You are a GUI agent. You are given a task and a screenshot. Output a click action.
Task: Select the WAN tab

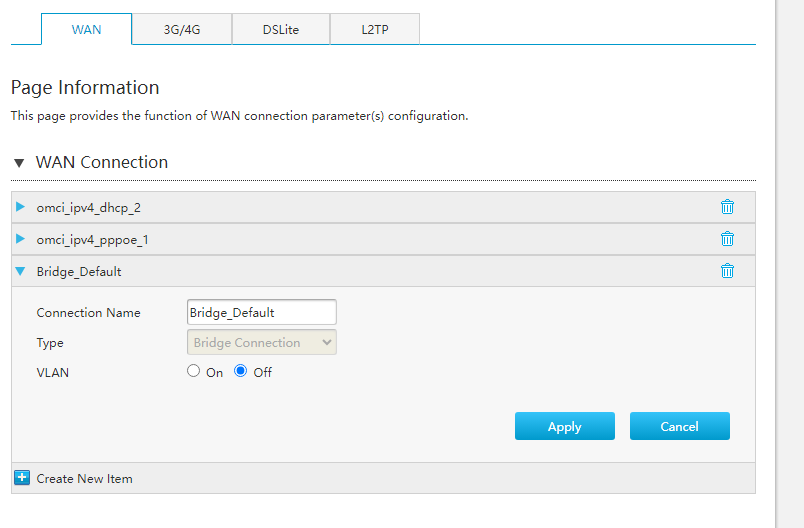pos(86,30)
